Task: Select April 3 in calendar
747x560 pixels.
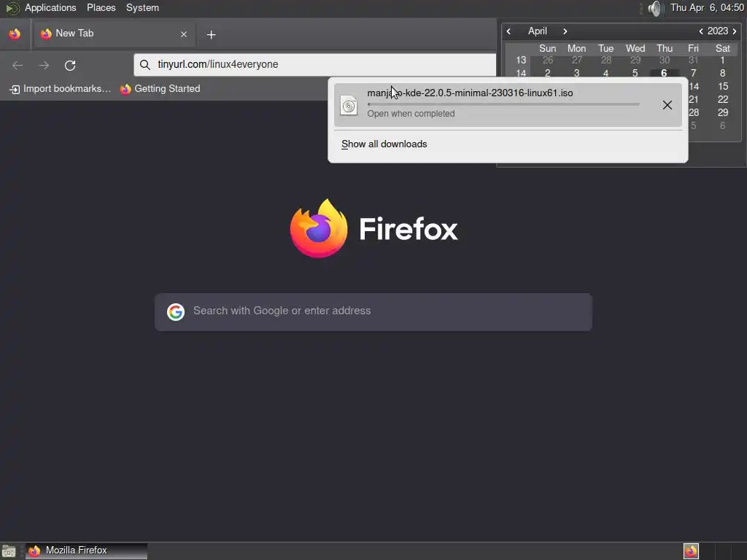Action: 577,73
